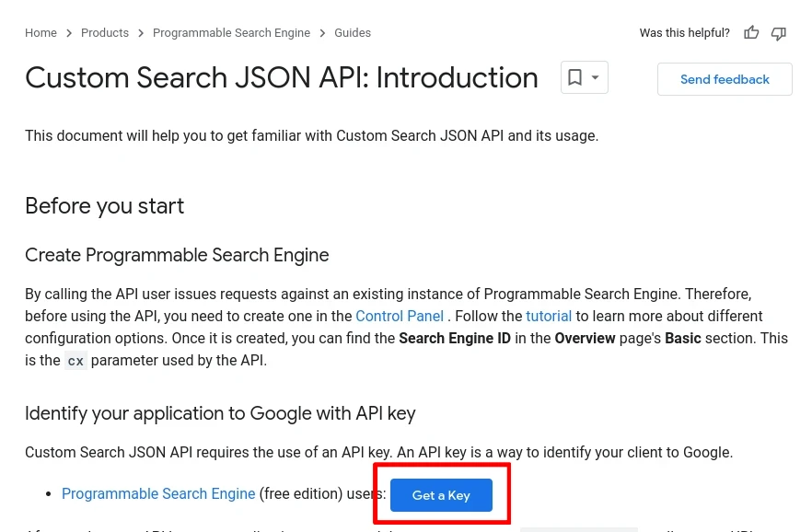Follow the tutorial link

coord(549,316)
